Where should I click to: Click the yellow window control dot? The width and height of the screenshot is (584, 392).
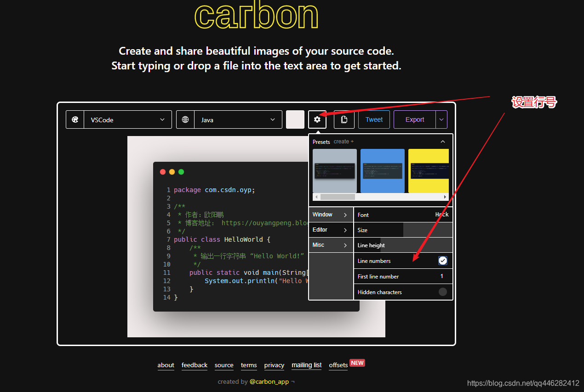click(x=172, y=172)
